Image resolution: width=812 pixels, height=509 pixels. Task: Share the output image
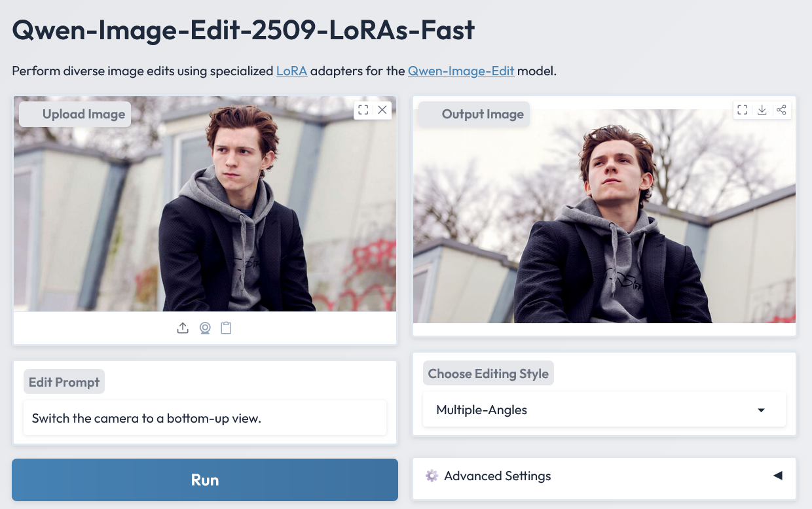(781, 110)
